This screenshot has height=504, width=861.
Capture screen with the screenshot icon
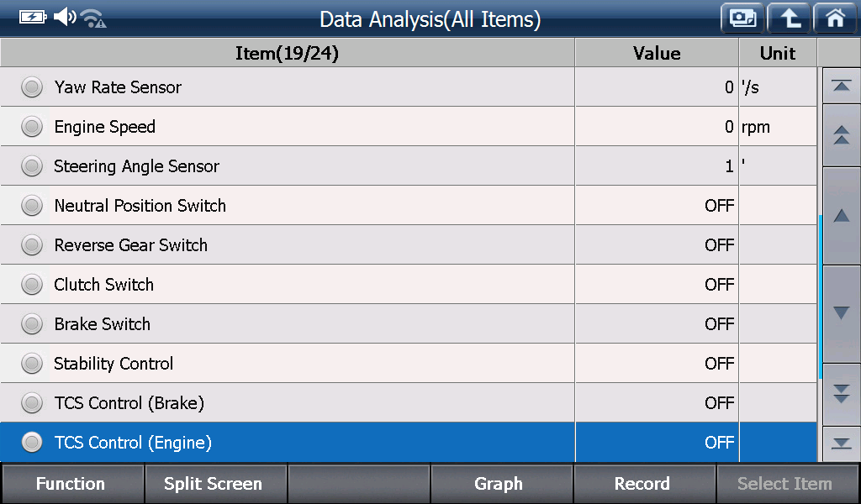(742, 18)
